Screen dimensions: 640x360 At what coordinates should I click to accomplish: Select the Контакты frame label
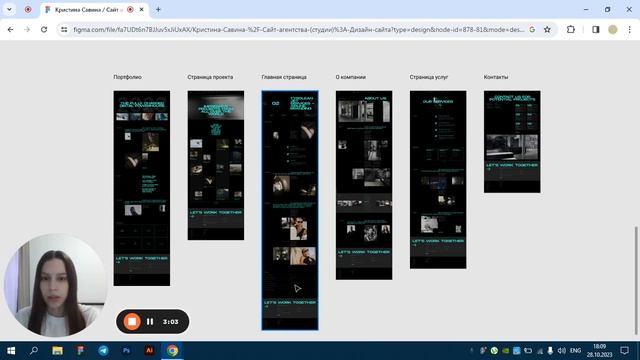coord(496,77)
